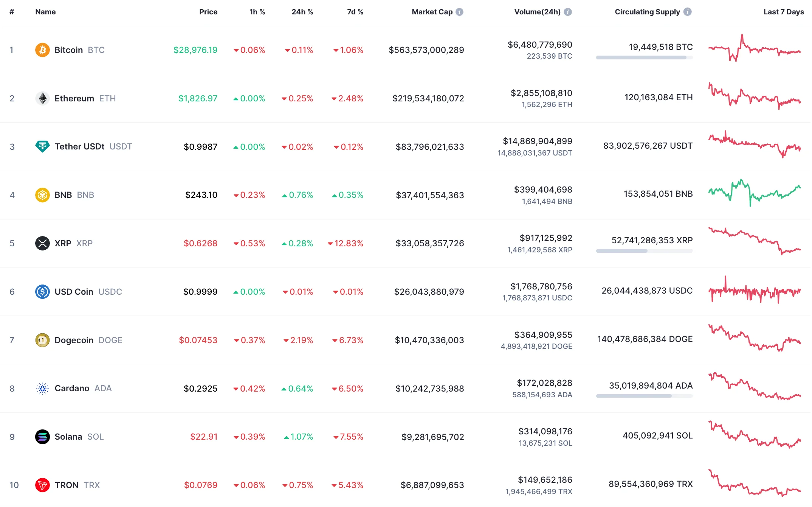Click the Cardano ADA logo
The image size is (812, 507).
coord(42,388)
